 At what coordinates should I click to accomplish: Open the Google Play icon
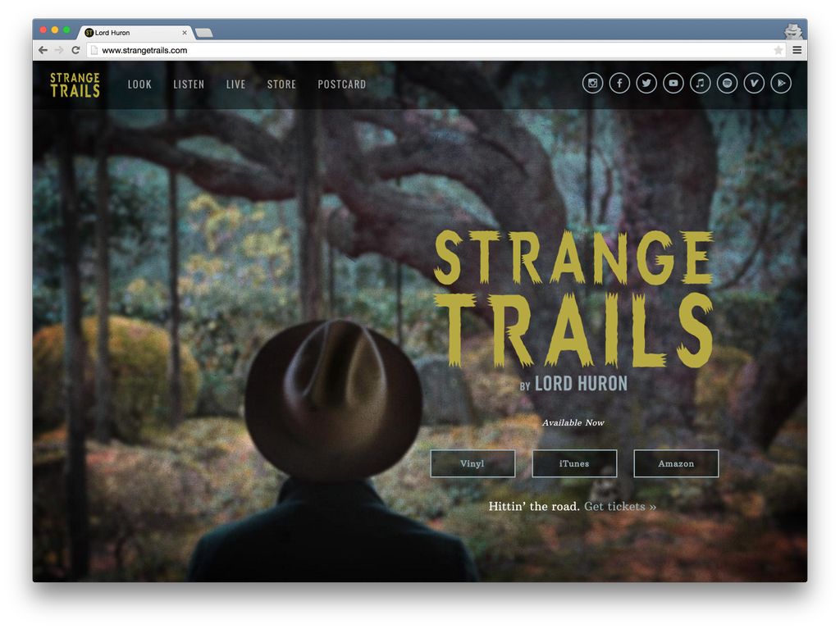[781, 83]
